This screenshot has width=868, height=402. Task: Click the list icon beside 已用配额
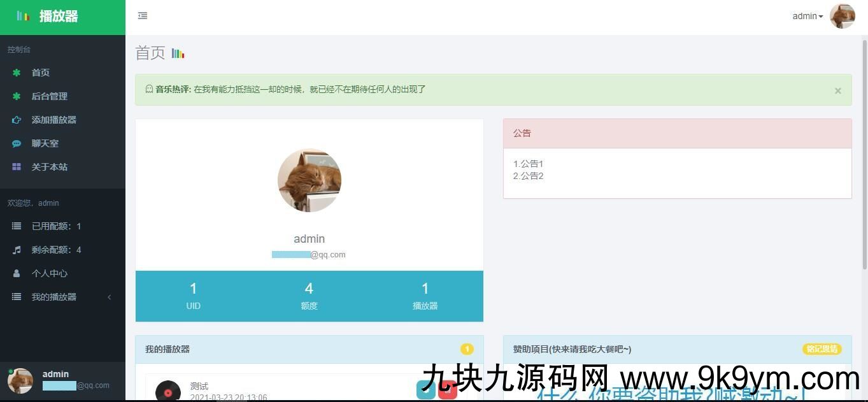pos(17,226)
